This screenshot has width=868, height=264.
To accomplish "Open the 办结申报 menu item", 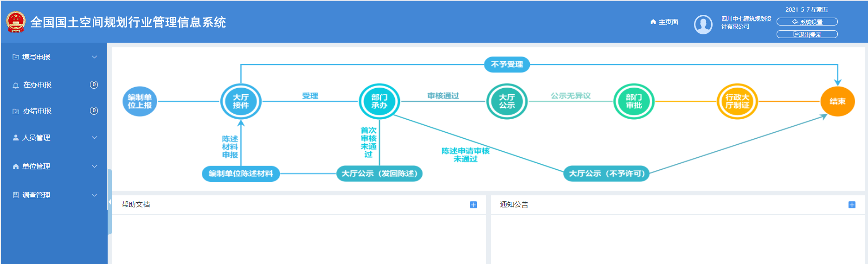I will (38, 111).
